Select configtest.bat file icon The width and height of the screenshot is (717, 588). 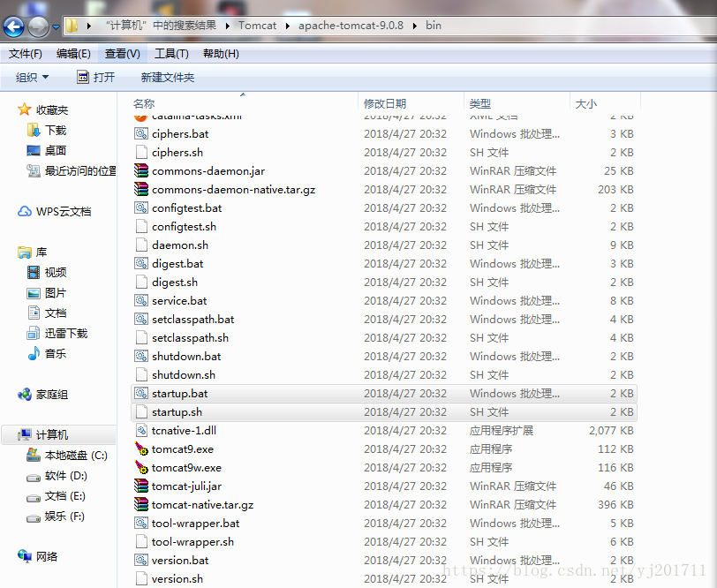(141, 207)
